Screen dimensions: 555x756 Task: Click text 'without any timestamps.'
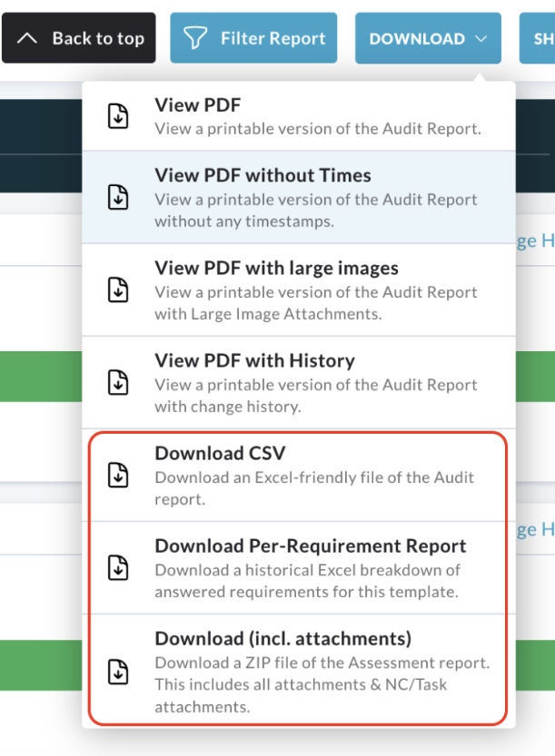244,221
